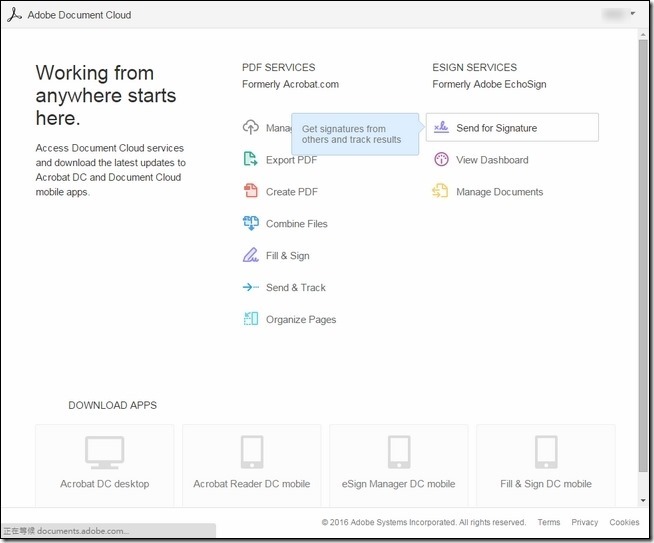
Task: Open the Fill & Sign link
Action: [288, 256]
